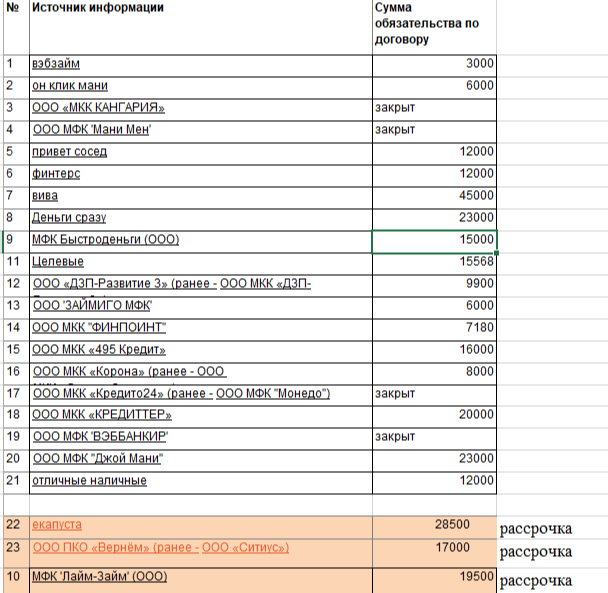608x593 pixels.
Task: Select the cell with value 9900
Action: (434, 286)
